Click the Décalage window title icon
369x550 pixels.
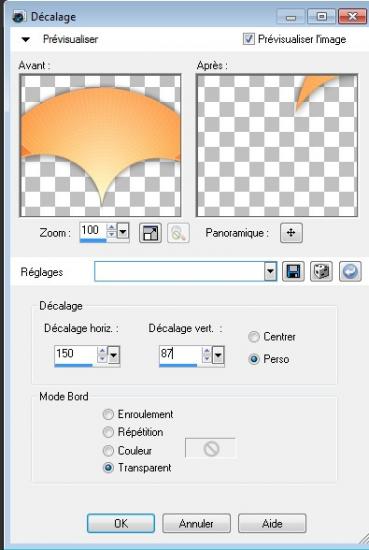[x=19, y=16]
